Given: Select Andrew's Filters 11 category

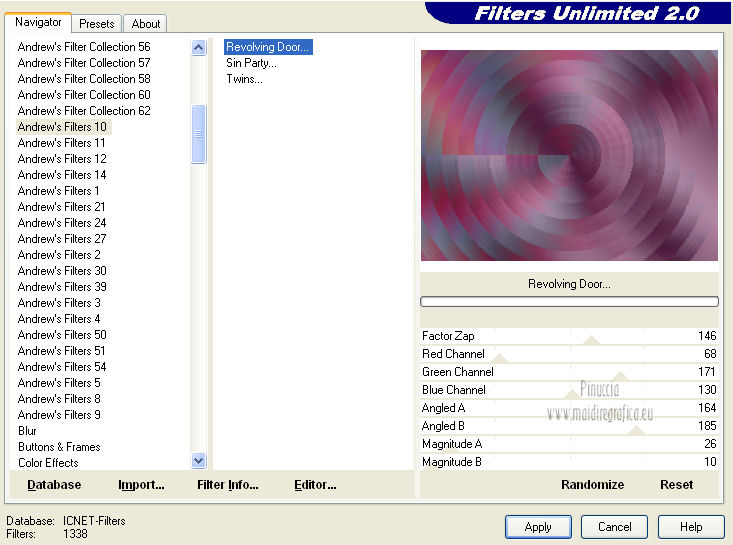Looking at the screenshot, I should click(62, 143).
